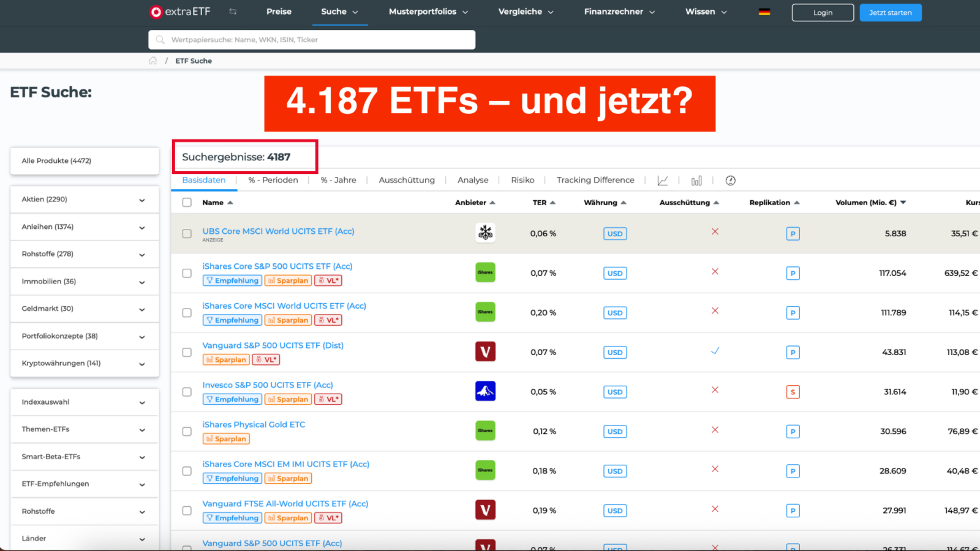980x551 pixels.
Task: Expand the Rohstoffe (278) filter
Action: [85, 254]
